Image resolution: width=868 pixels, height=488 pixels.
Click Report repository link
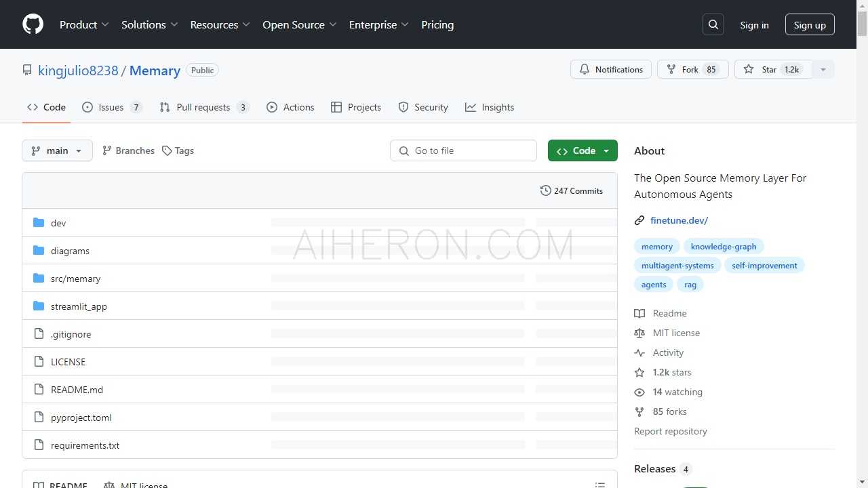(x=671, y=431)
